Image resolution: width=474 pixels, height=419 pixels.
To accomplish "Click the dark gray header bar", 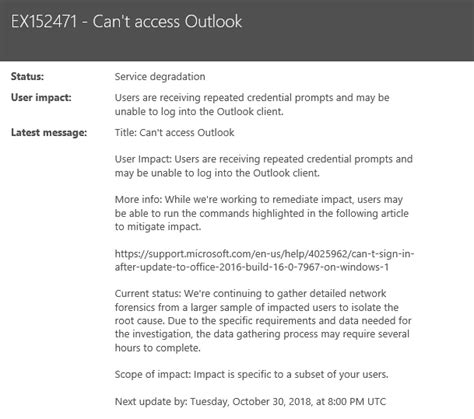I will tap(237, 30).
